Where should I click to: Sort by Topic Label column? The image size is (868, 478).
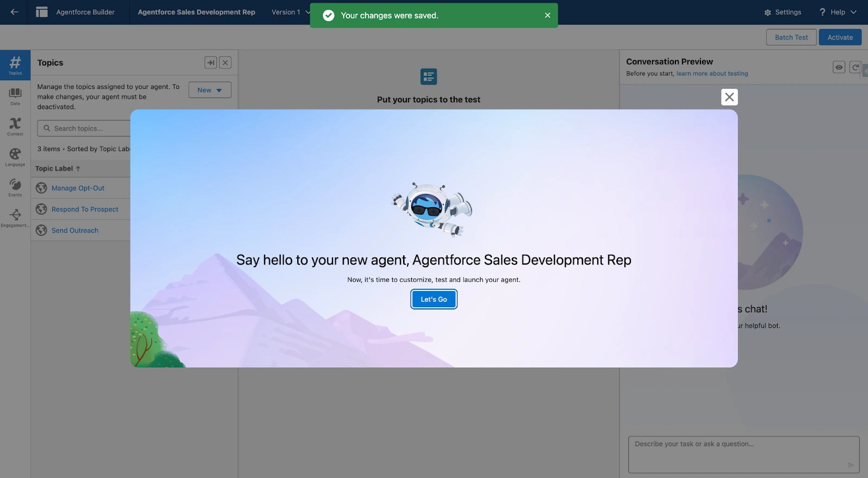(x=58, y=169)
